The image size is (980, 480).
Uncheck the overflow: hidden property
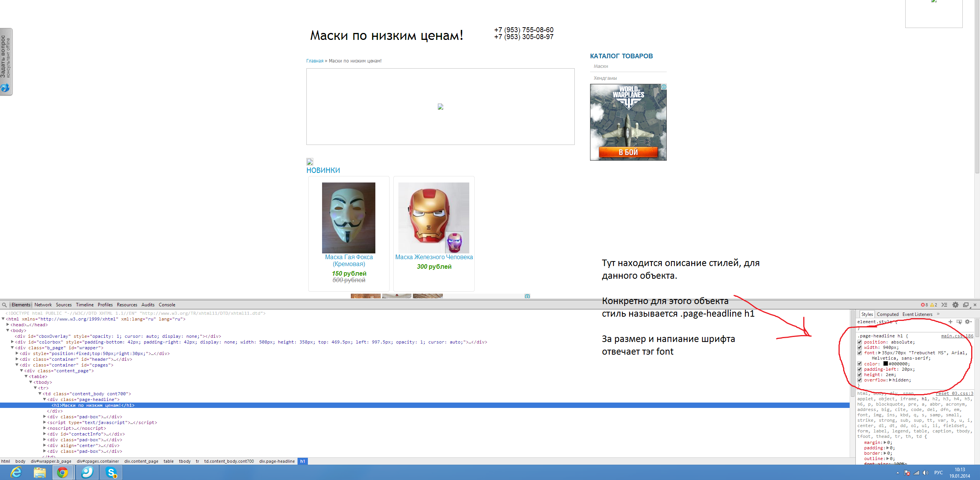[x=860, y=380]
